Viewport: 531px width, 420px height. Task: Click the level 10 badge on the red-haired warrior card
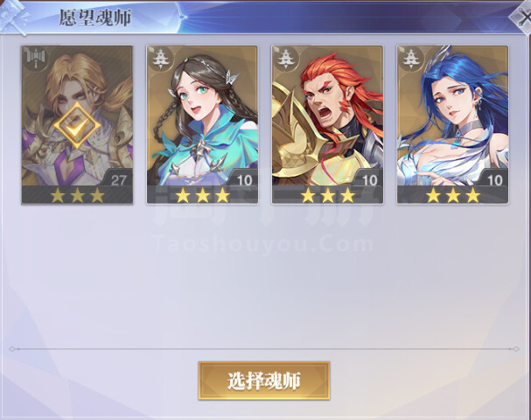[369, 180]
